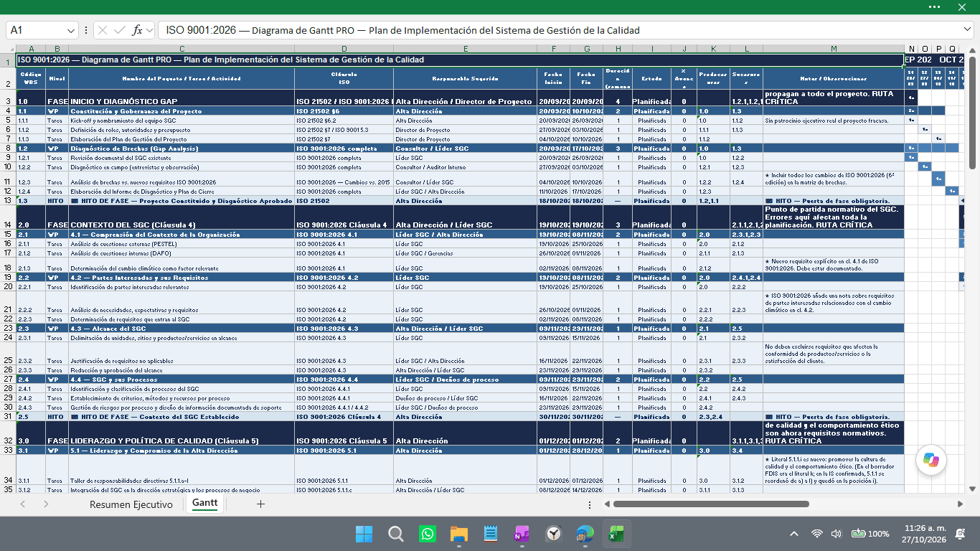Click inside the formula bar text
Image resolution: width=980 pixels, height=551 pixels.
(558, 30)
